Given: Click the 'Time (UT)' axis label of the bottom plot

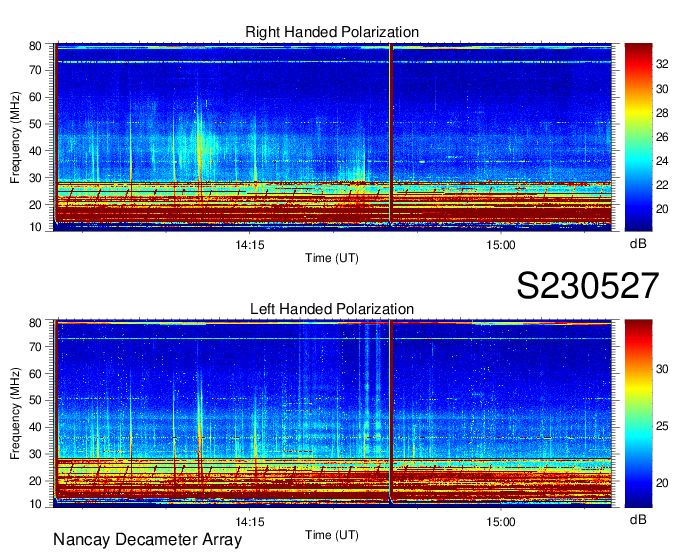Looking at the screenshot, I should tap(332, 535).
